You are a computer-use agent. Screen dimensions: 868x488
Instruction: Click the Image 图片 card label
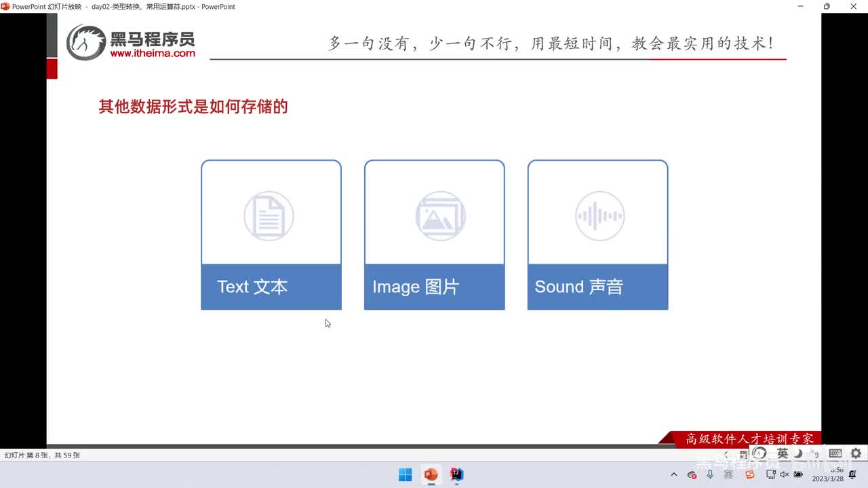[416, 287]
